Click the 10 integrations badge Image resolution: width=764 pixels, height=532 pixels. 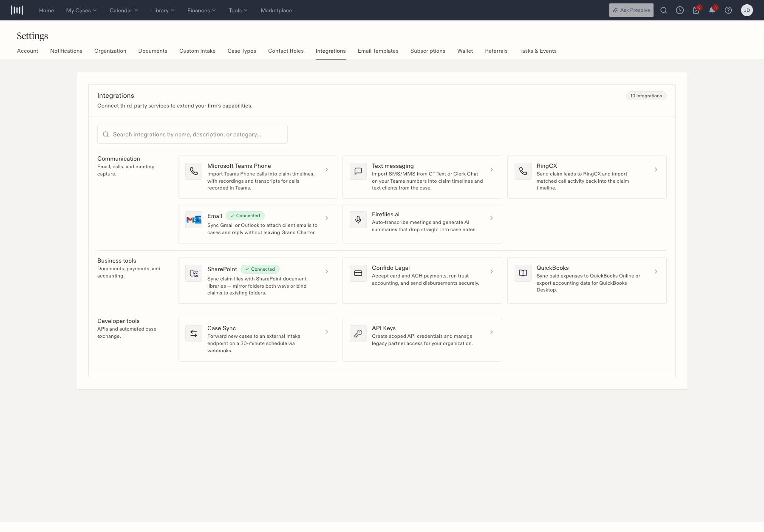pos(646,96)
